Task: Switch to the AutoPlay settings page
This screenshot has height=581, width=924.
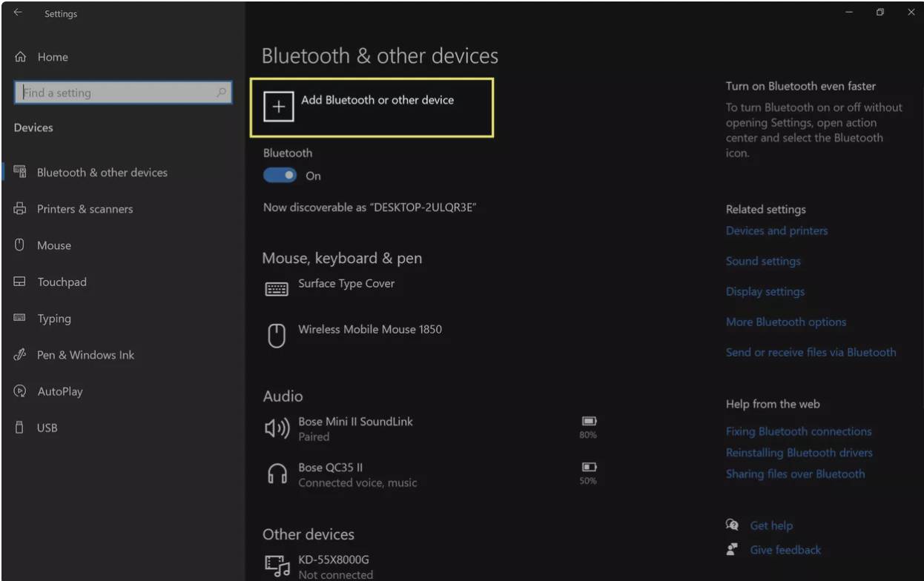Action: [x=60, y=391]
